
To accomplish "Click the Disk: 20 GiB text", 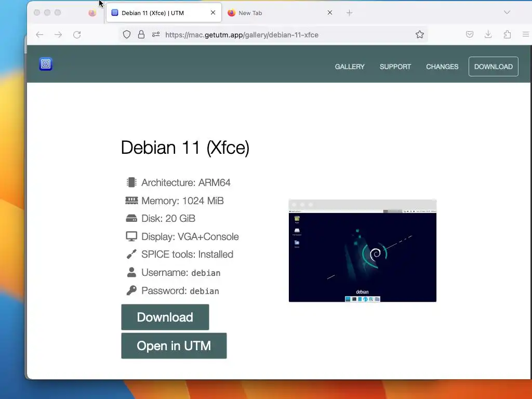I will pyautogui.click(x=168, y=219).
